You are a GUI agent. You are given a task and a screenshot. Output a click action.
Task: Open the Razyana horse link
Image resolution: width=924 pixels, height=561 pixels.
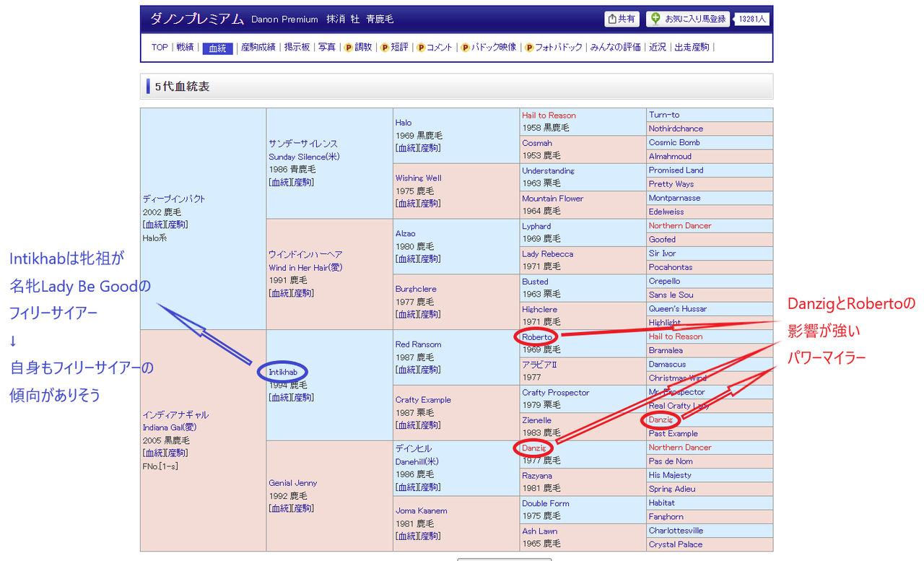tap(538, 476)
